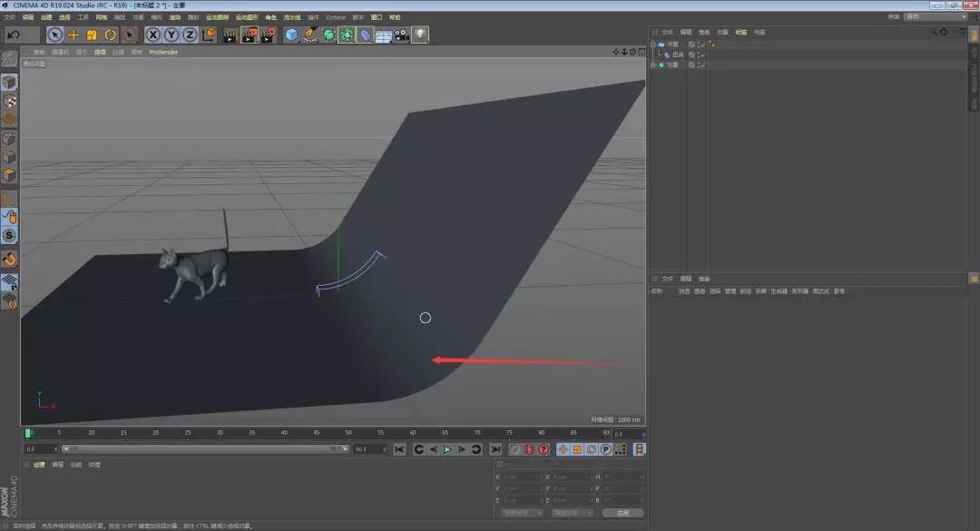
Task: Open the Cube primitive object icon
Action: click(291, 34)
